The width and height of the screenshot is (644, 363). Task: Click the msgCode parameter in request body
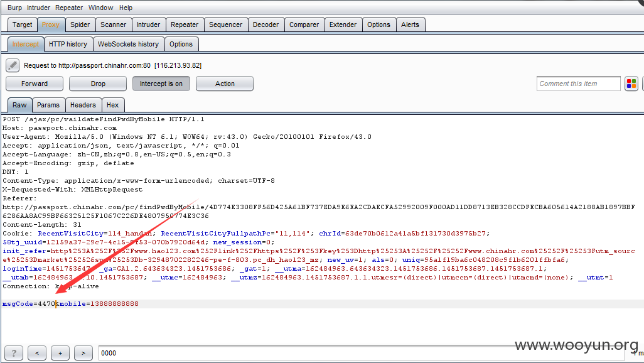coord(18,304)
